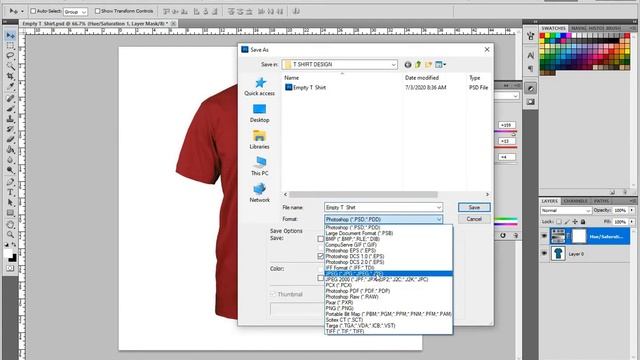Select the Path Selection tool

point(10,202)
